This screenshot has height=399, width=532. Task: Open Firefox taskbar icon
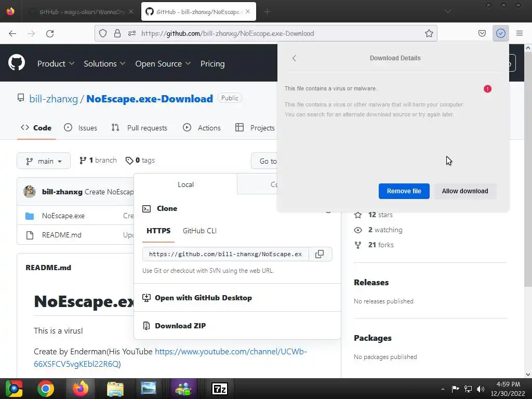point(81,389)
